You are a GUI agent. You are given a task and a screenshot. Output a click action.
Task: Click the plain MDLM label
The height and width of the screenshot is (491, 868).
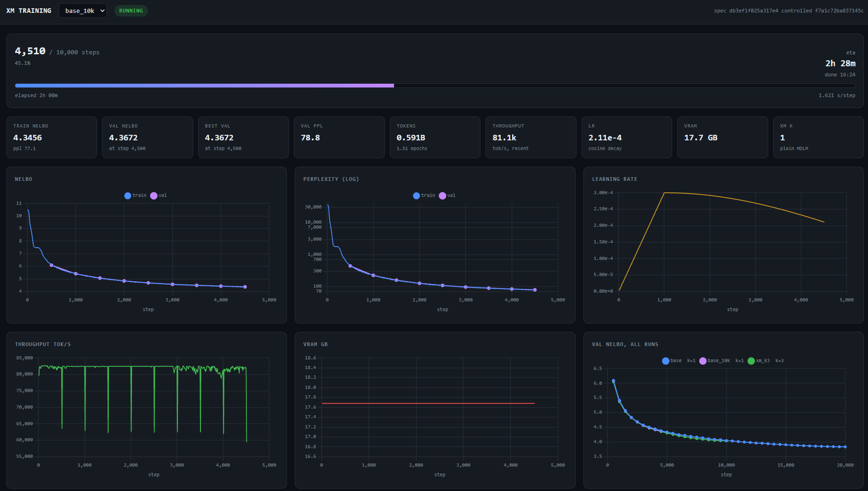pyautogui.click(x=794, y=148)
